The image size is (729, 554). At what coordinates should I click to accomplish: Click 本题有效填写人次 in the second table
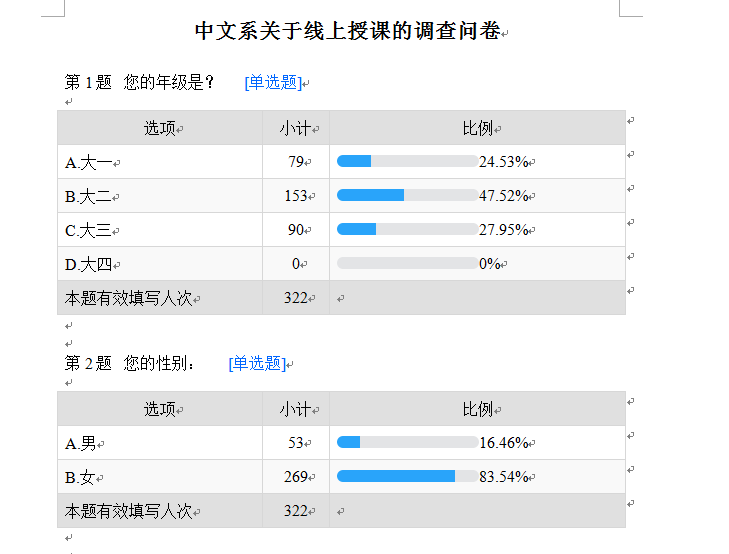128,511
